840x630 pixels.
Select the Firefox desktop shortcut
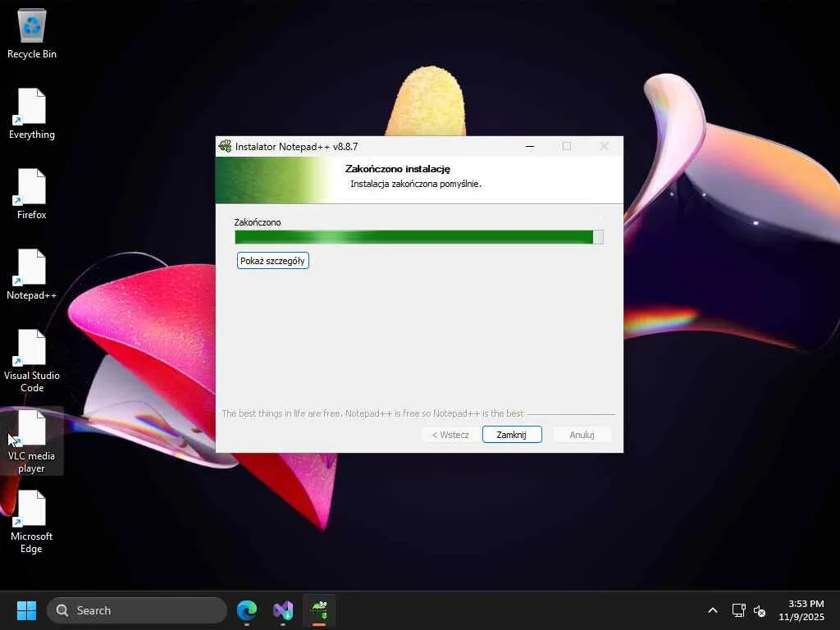click(32, 194)
